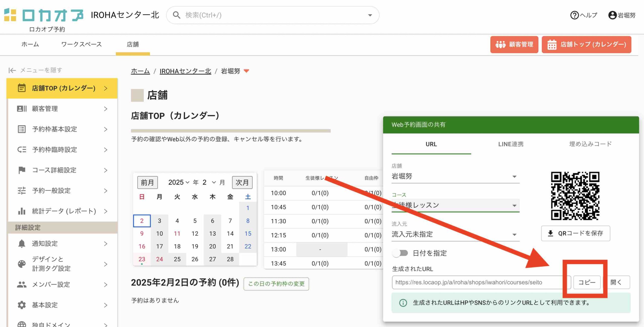This screenshot has height=327, width=644.
Task: Toggle the 日付を指定 switch
Action: click(x=400, y=253)
